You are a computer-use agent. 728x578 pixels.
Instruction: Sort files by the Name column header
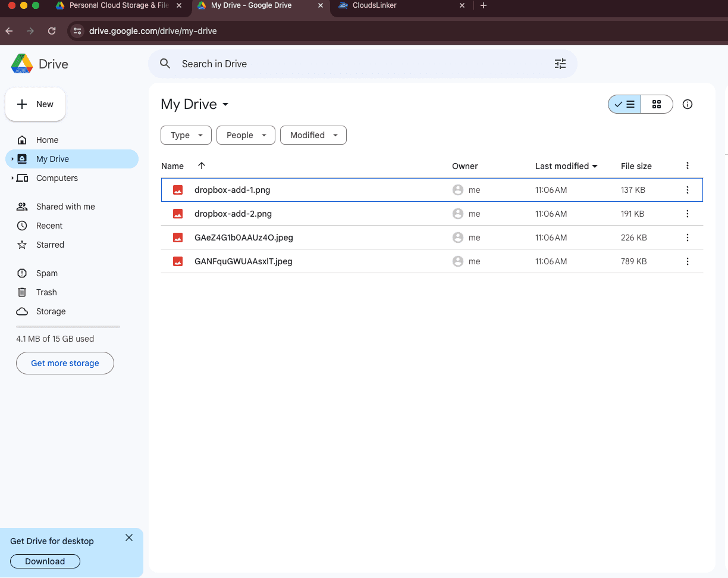click(172, 166)
